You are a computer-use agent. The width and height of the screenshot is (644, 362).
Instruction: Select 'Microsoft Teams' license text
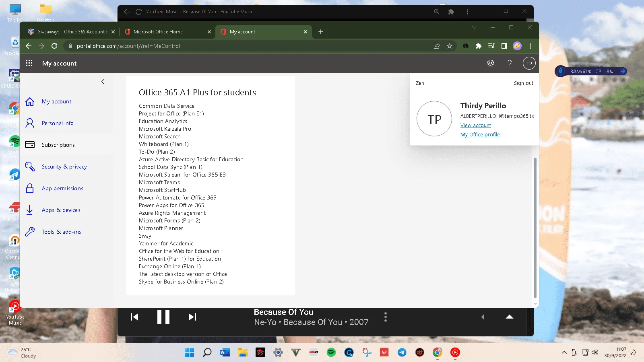[x=159, y=183]
